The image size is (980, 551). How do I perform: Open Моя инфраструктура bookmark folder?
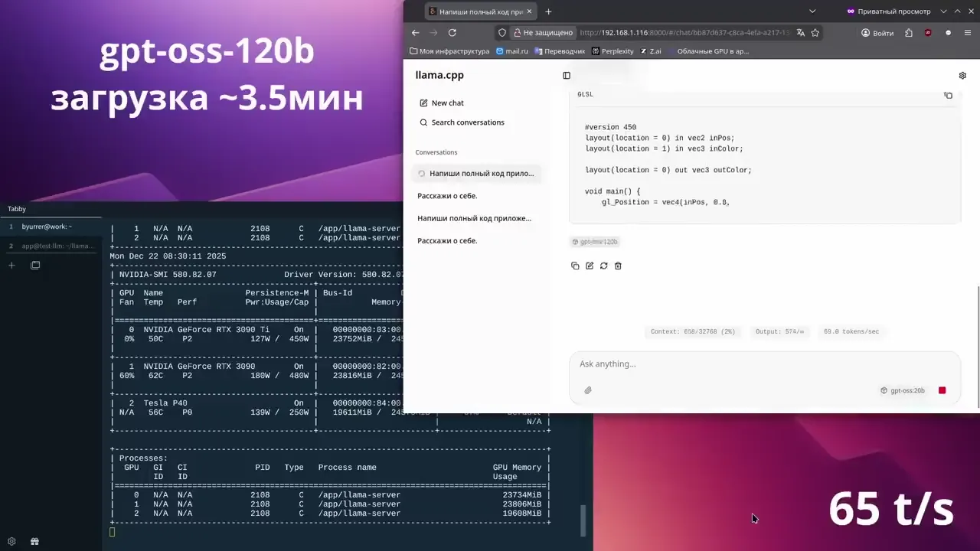(x=449, y=51)
